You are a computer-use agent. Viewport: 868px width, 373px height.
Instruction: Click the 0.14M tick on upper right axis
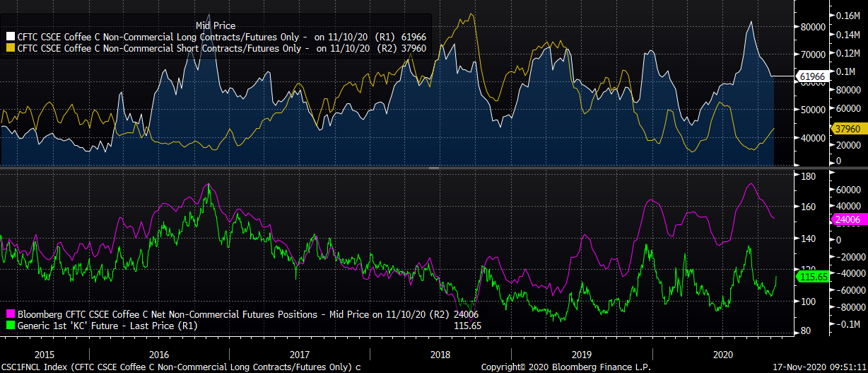(x=848, y=34)
